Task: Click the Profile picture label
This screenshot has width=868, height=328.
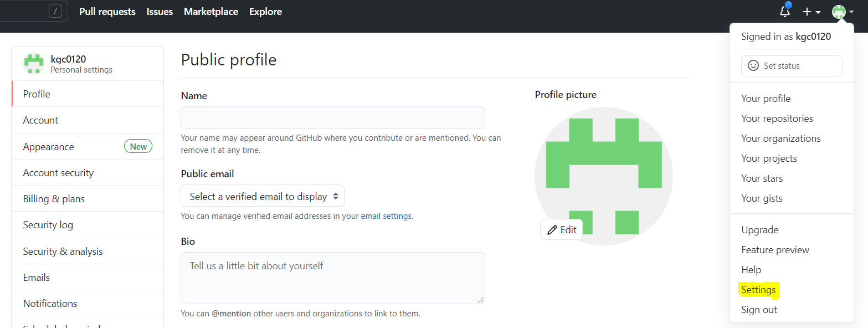Action: click(566, 95)
